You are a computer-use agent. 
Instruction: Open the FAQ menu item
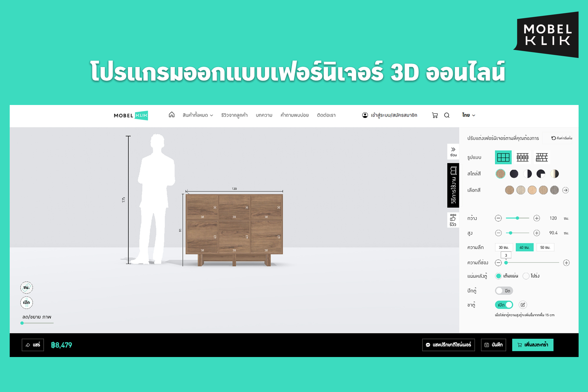click(295, 115)
